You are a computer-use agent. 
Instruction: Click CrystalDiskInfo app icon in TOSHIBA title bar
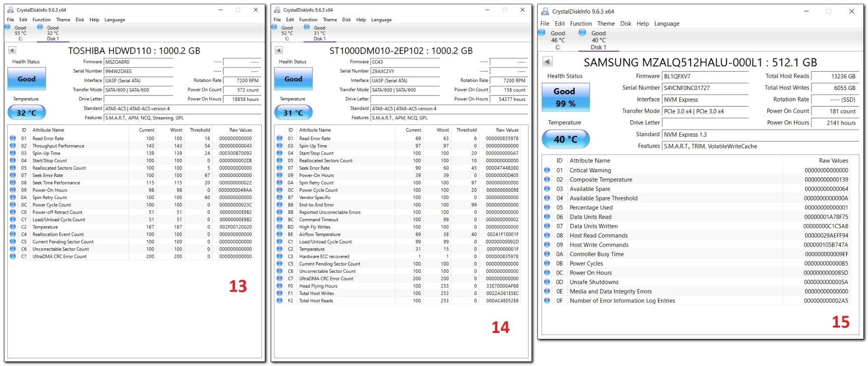[x=10, y=10]
